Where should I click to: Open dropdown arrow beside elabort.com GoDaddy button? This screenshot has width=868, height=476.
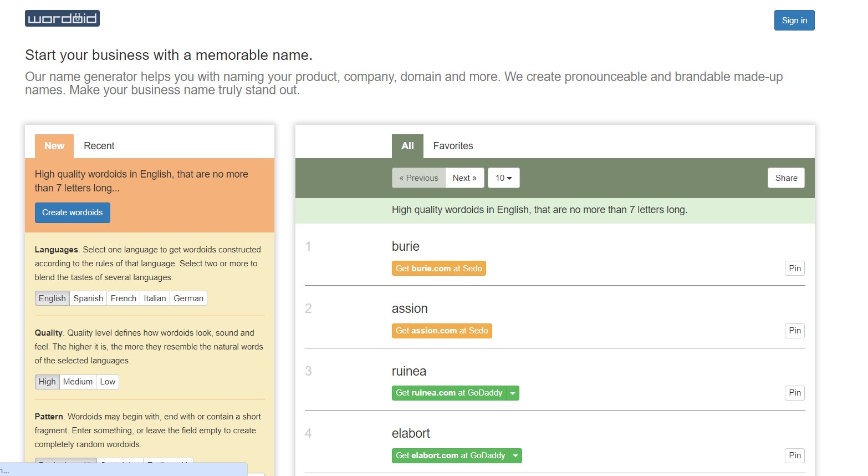coord(516,455)
